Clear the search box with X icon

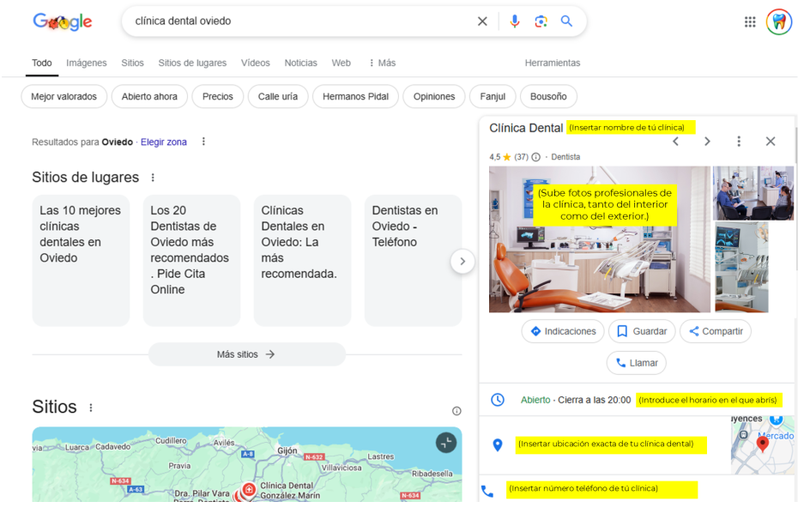pyautogui.click(x=482, y=21)
